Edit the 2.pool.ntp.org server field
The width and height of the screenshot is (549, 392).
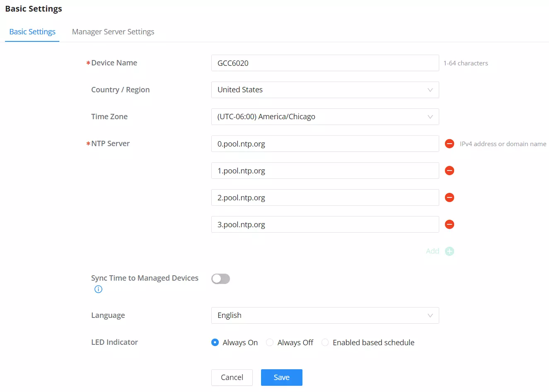325,197
